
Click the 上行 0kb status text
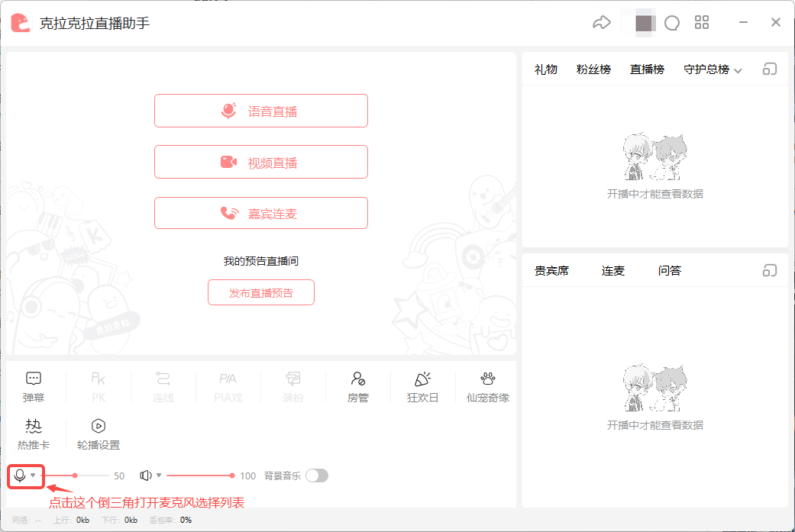click(72, 520)
